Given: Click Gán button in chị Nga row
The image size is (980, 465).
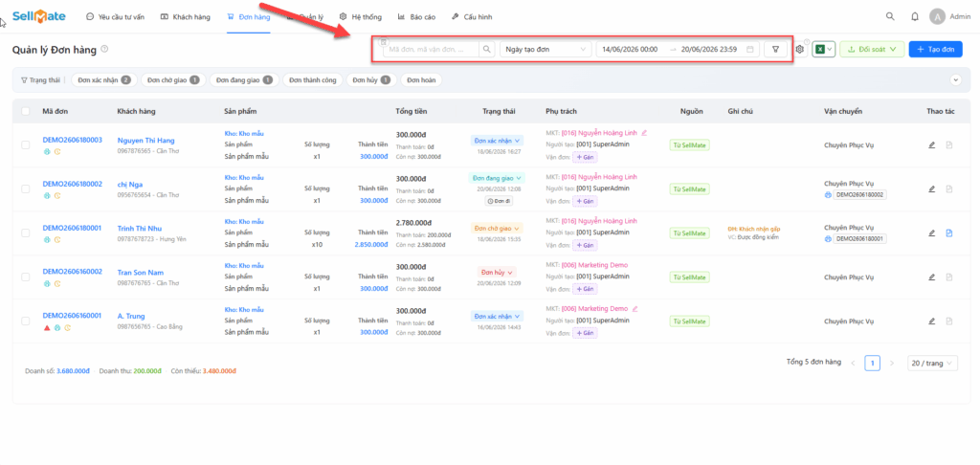Looking at the screenshot, I should tap(585, 201).
